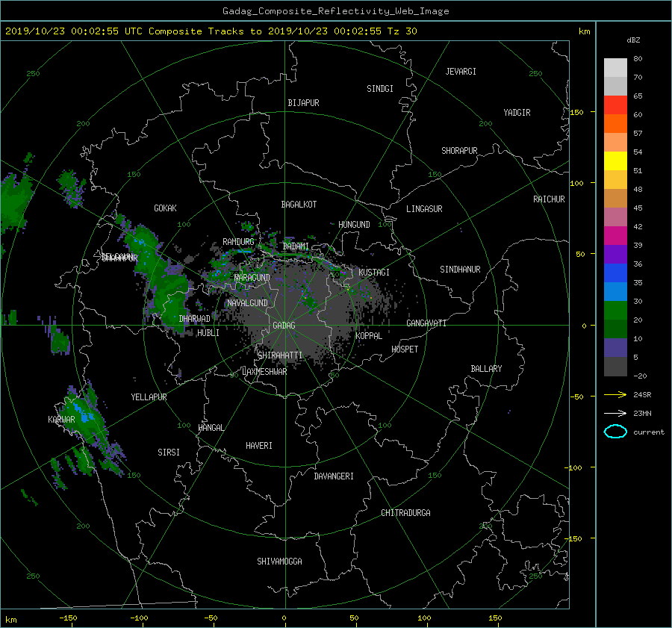Click the GANGAVATI city label

[x=426, y=323]
